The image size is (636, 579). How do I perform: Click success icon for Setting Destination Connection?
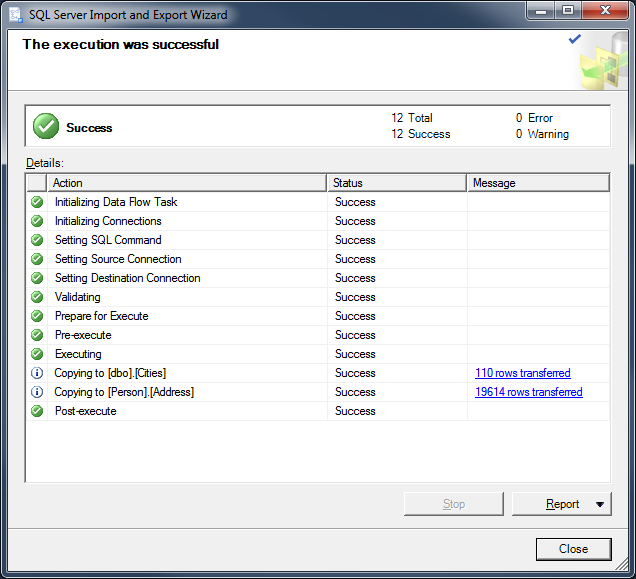(x=37, y=278)
